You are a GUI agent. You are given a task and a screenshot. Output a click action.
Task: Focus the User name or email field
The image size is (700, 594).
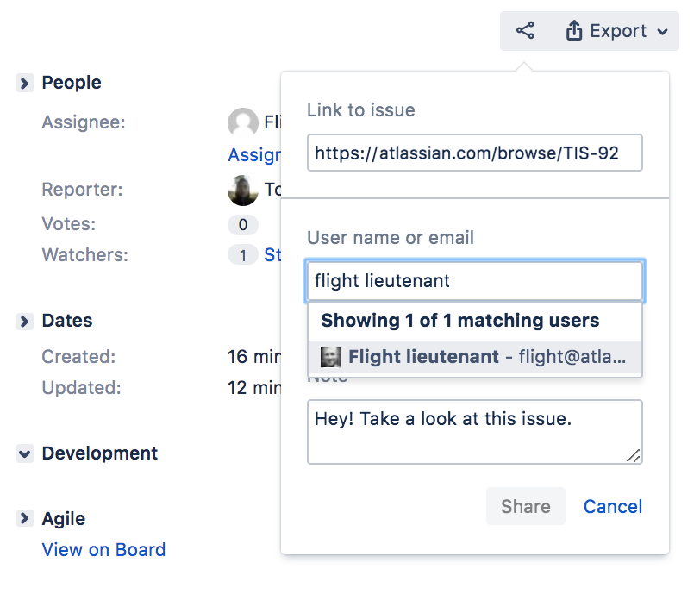tap(474, 281)
